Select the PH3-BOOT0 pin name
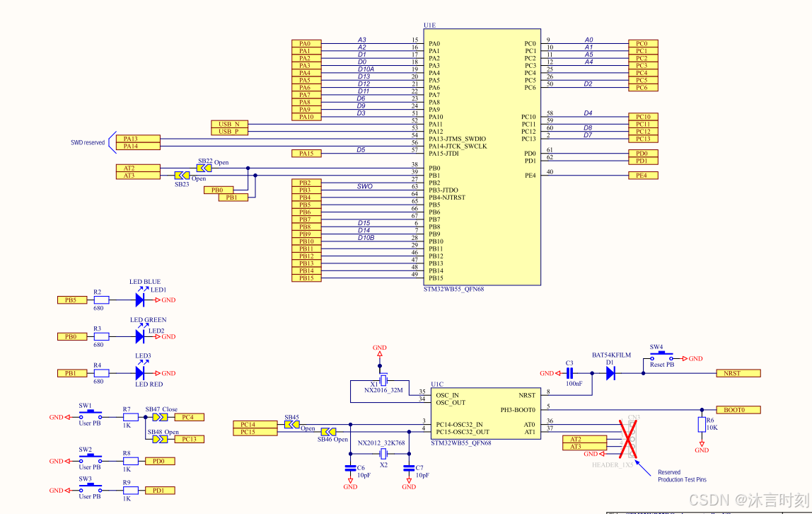 518,410
